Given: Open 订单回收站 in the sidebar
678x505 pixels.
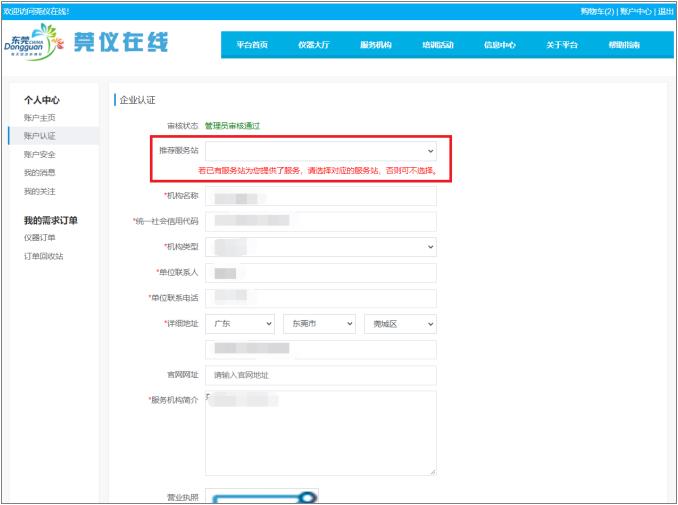Looking at the screenshot, I should pyautogui.click(x=44, y=256).
